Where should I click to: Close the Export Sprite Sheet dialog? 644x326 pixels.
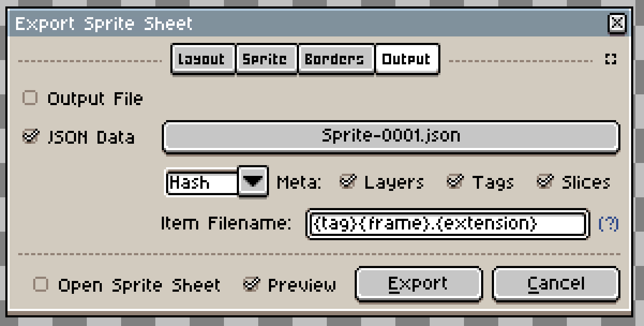coord(617,23)
